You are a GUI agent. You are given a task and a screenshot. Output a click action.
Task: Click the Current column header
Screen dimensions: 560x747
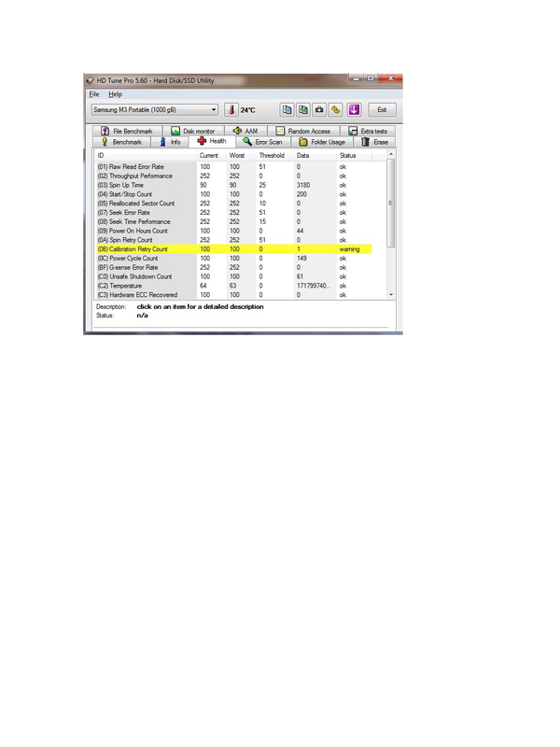click(x=212, y=155)
